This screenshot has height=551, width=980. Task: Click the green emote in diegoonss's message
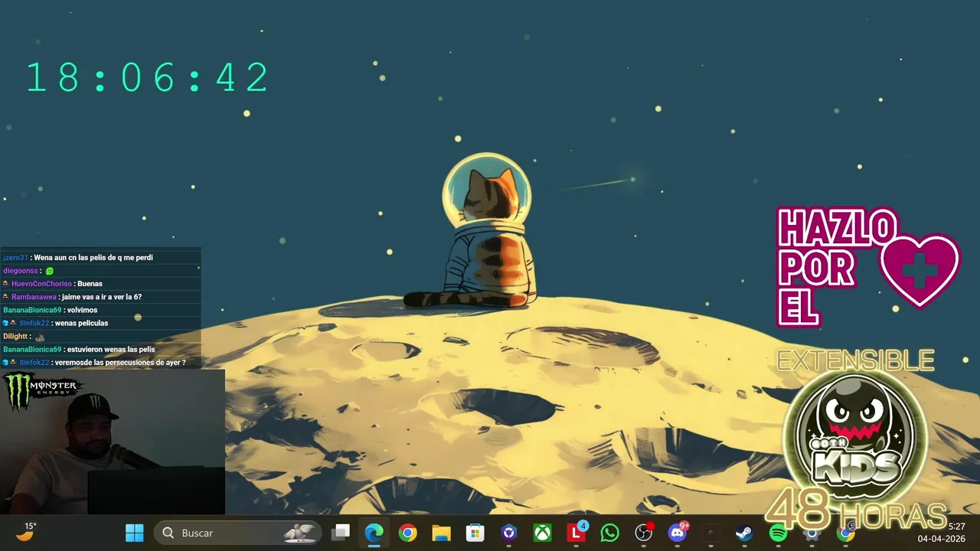(x=50, y=271)
